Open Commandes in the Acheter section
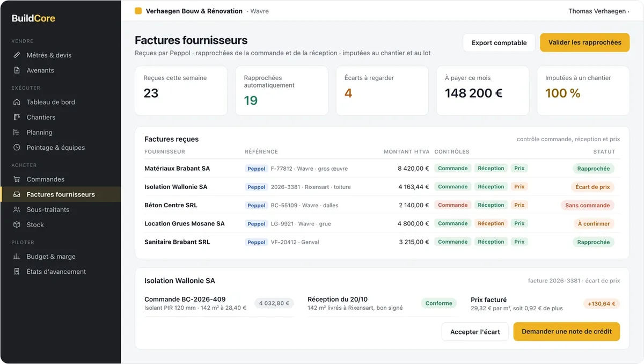 point(60,179)
